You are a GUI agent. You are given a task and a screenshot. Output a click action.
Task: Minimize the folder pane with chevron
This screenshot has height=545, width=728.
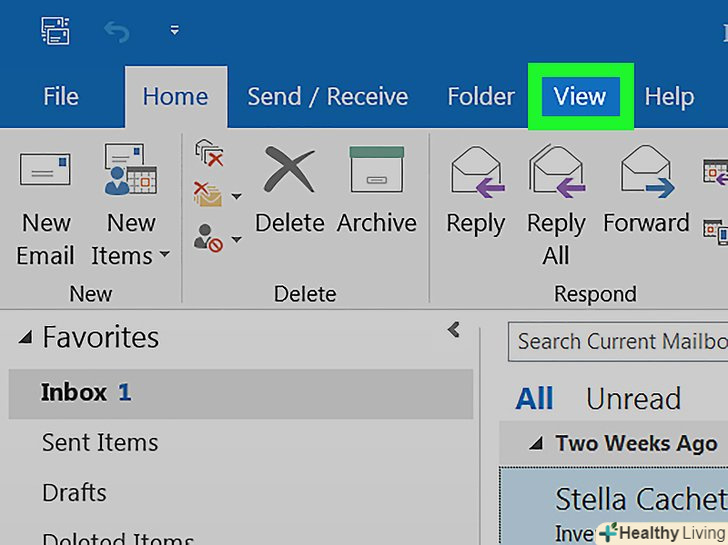[x=454, y=330]
